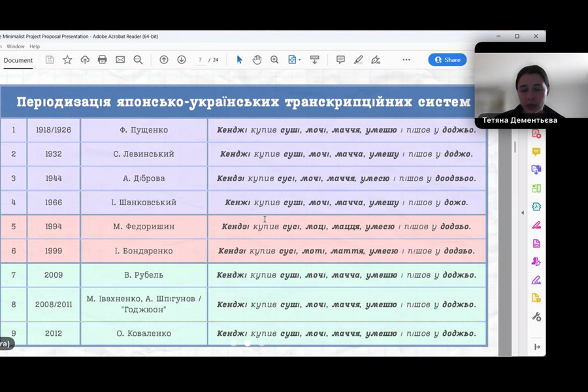The height and width of the screenshot is (392, 588).
Task: Click the cell Ф. Пущенко
Action: point(144,130)
